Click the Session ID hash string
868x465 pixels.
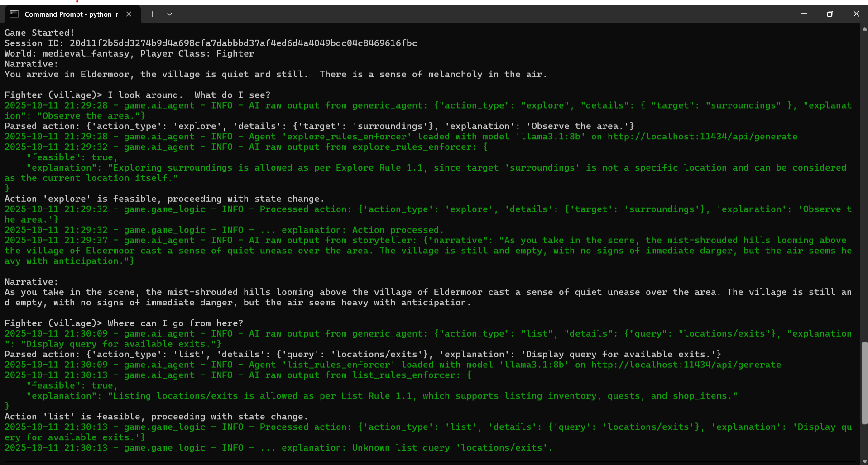[243, 43]
